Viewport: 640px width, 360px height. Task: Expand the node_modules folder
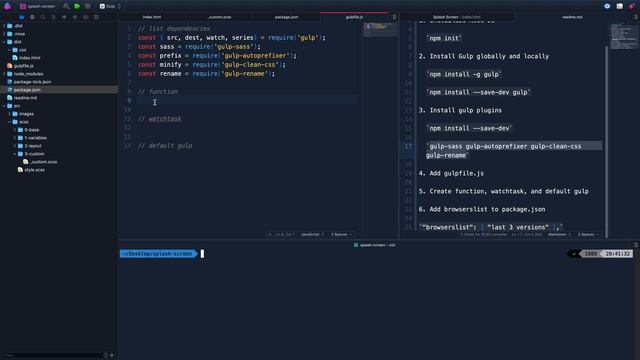[4, 74]
